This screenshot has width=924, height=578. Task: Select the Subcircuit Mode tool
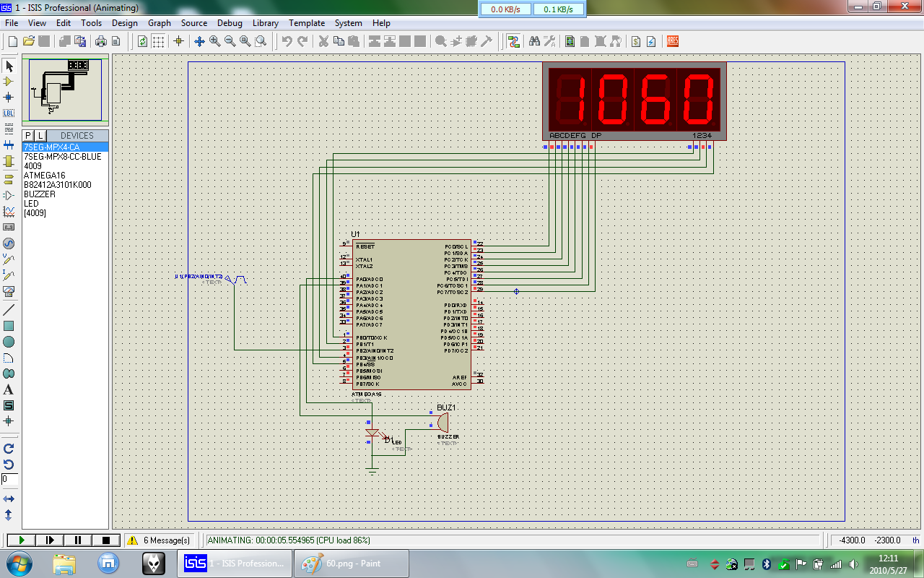tap(9, 161)
